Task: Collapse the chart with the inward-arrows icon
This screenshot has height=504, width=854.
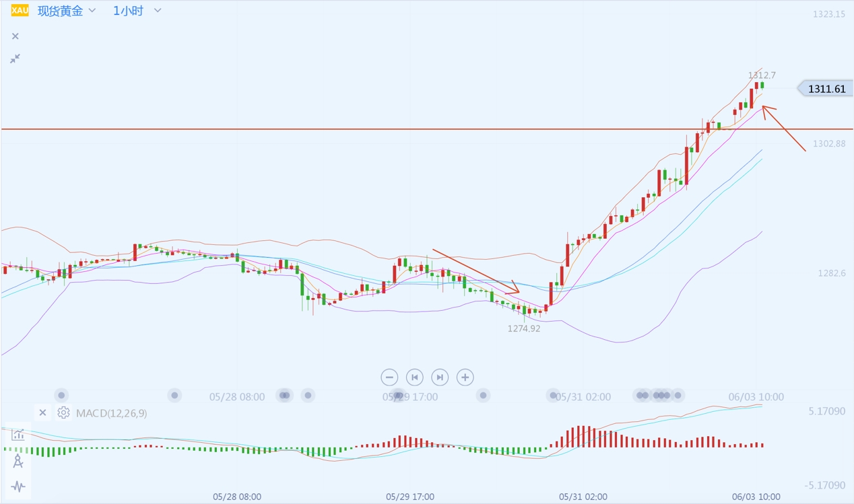Action: pyautogui.click(x=15, y=59)
